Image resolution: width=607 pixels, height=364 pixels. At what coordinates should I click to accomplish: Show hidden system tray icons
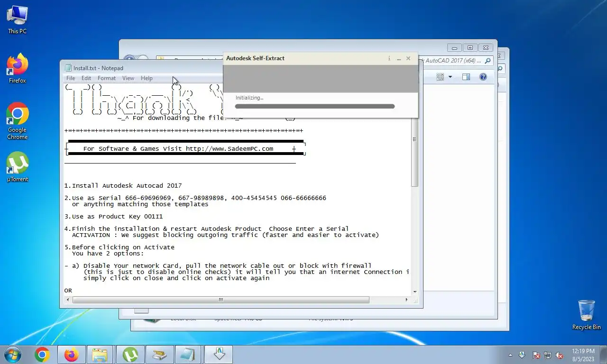pos(510,355)
